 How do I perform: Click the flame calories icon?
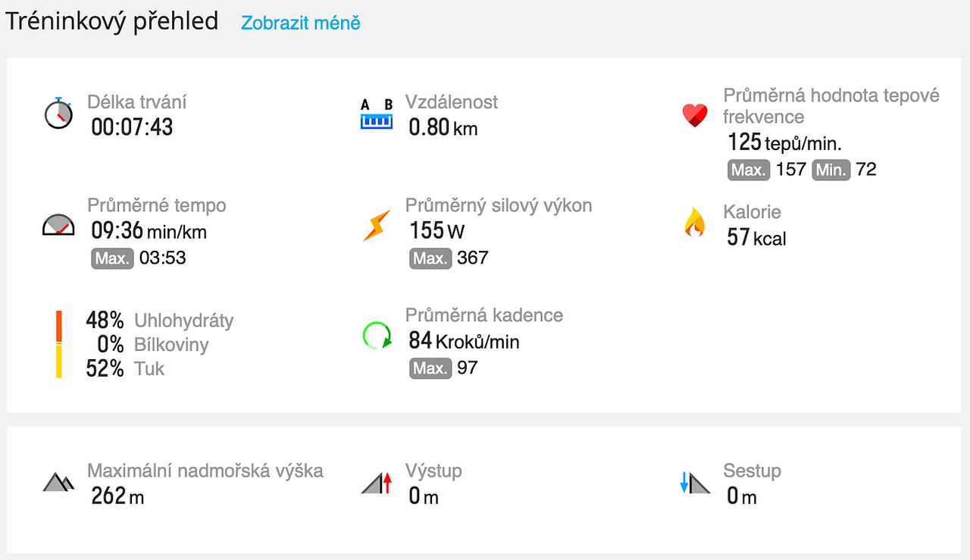click(x=694, y=224)
